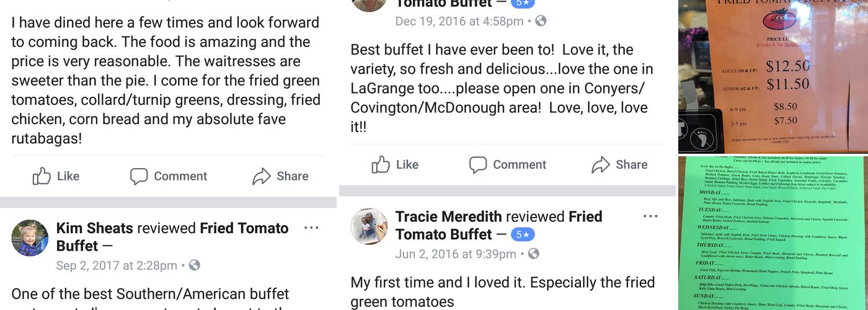The height and width of the screenshot is (310, 868).
Task: Click the Like thumb icon under rutabagas review
Action: [x=42, y=176]
